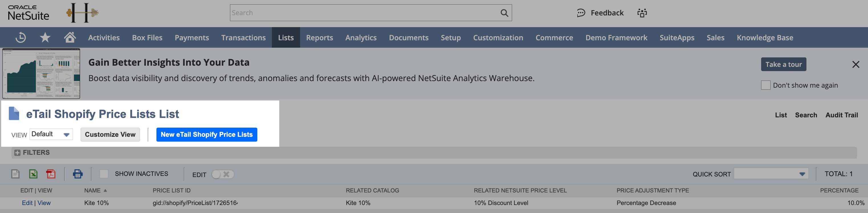The image size is (868, 213).
Task: Click the Related Catalog column header
Action: (372, 190)
